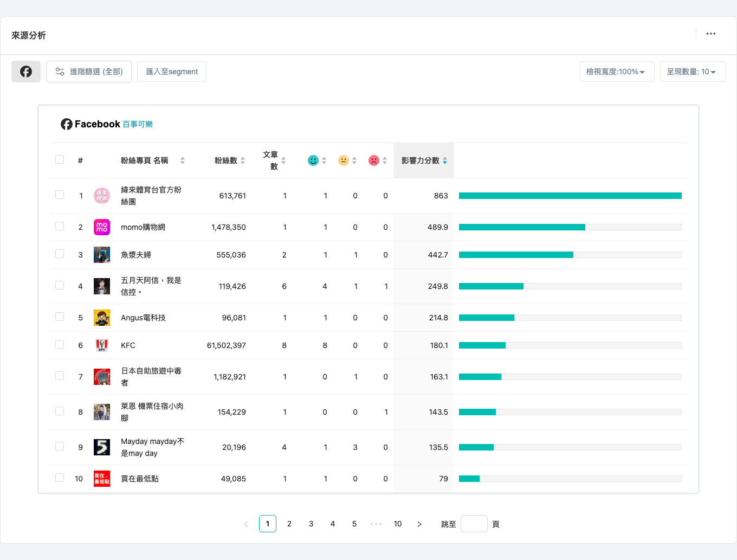The image size is (737, 560).
Task: Click the 日本自助旅遊中毒者 avatar
Action: coord(102,377)
